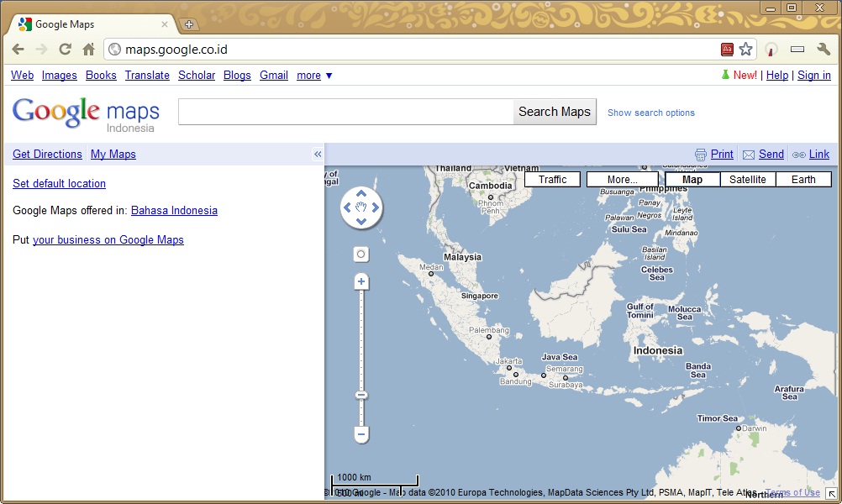Open Set default location link

point(59,183)
